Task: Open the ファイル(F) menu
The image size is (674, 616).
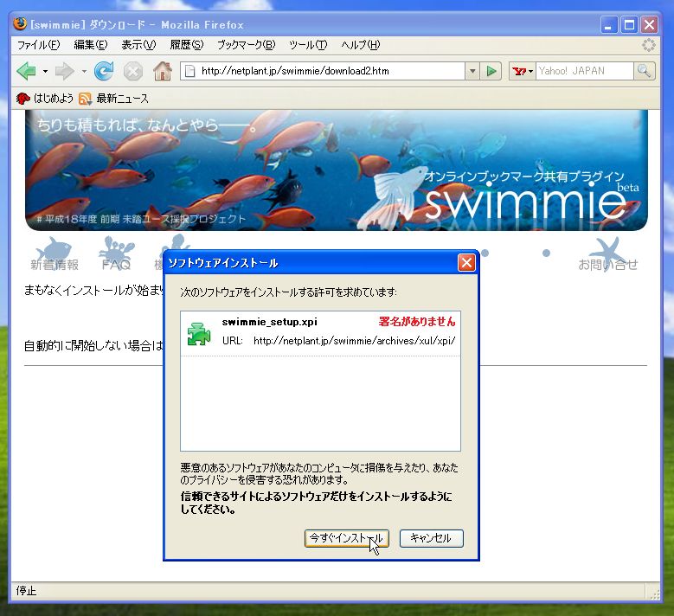Action: [38, 45]
